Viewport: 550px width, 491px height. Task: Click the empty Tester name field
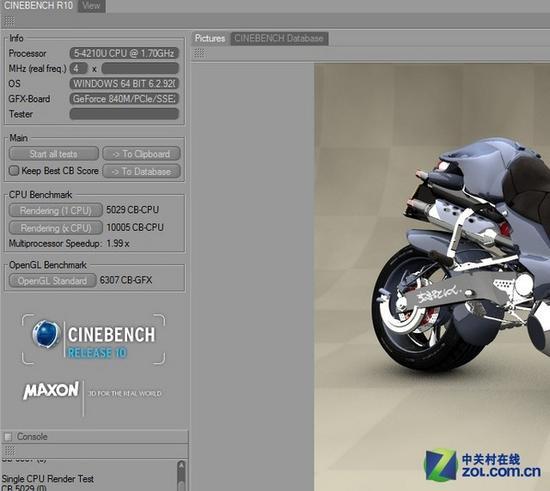point(124,114)
